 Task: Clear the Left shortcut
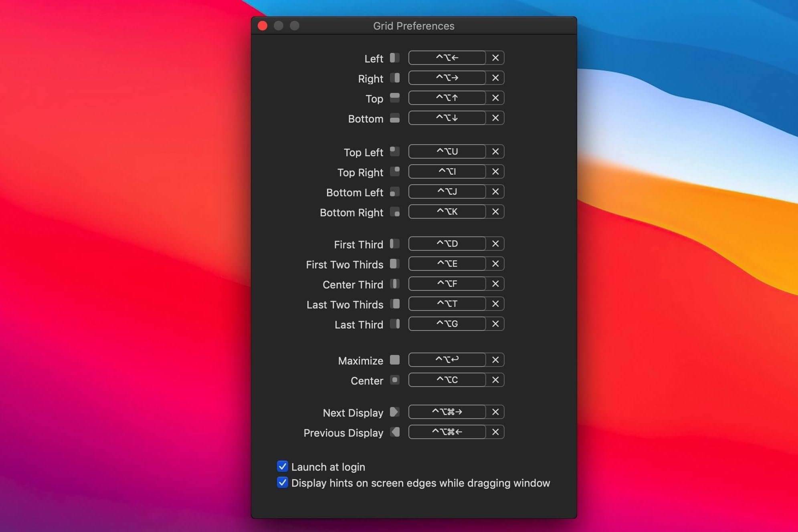pyautogui.click(x=495, y=58)
